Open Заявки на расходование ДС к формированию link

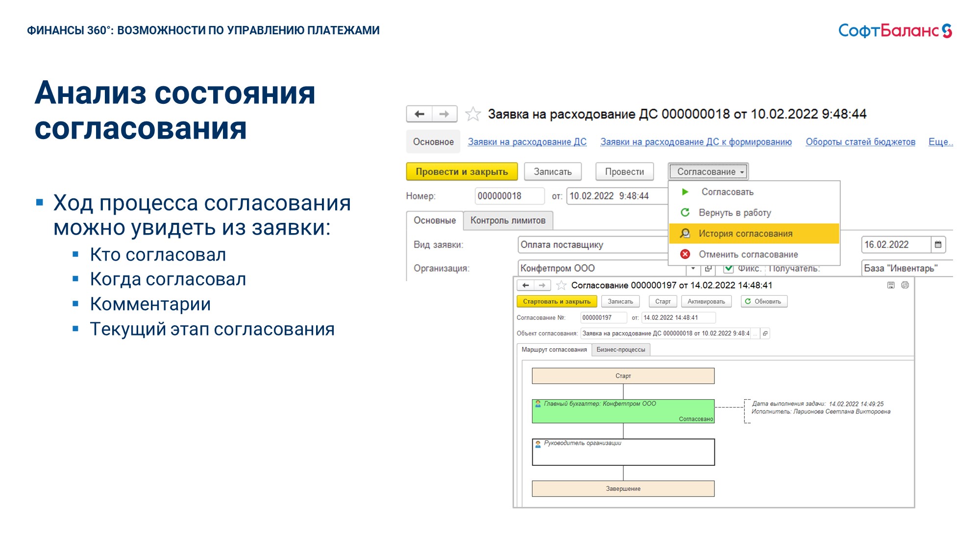click(696, 142)
